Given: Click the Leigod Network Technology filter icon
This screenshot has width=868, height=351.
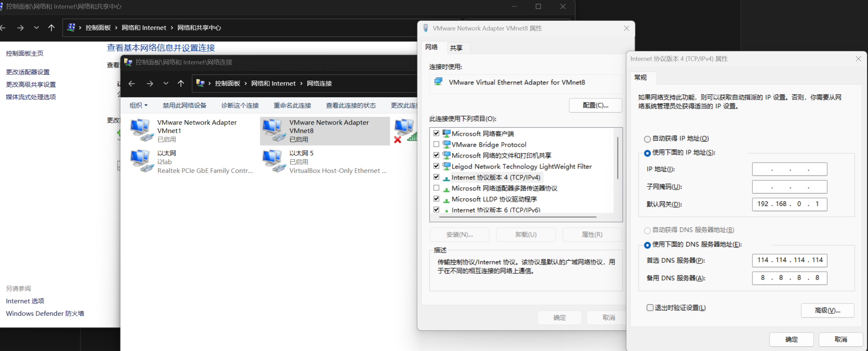Looking at the screenshot, I should tap(446, 166).
